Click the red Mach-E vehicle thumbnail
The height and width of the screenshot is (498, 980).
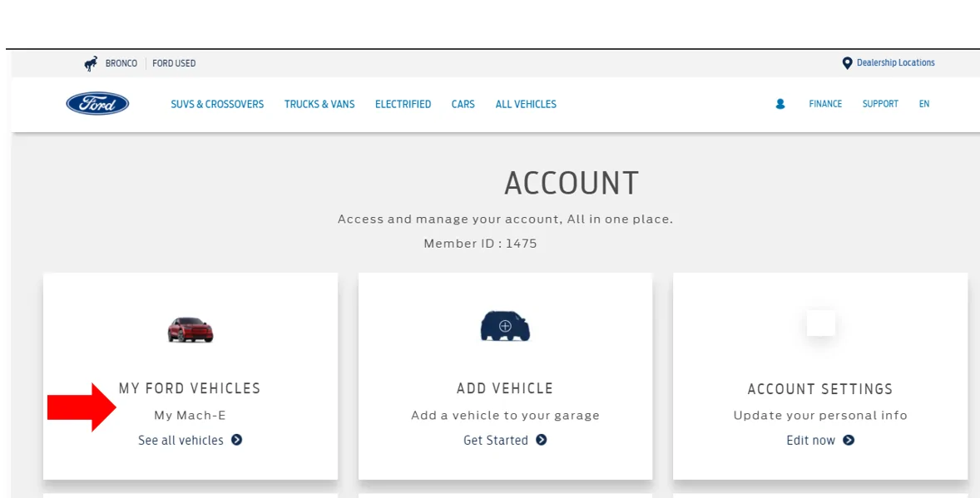coord(191,329)
